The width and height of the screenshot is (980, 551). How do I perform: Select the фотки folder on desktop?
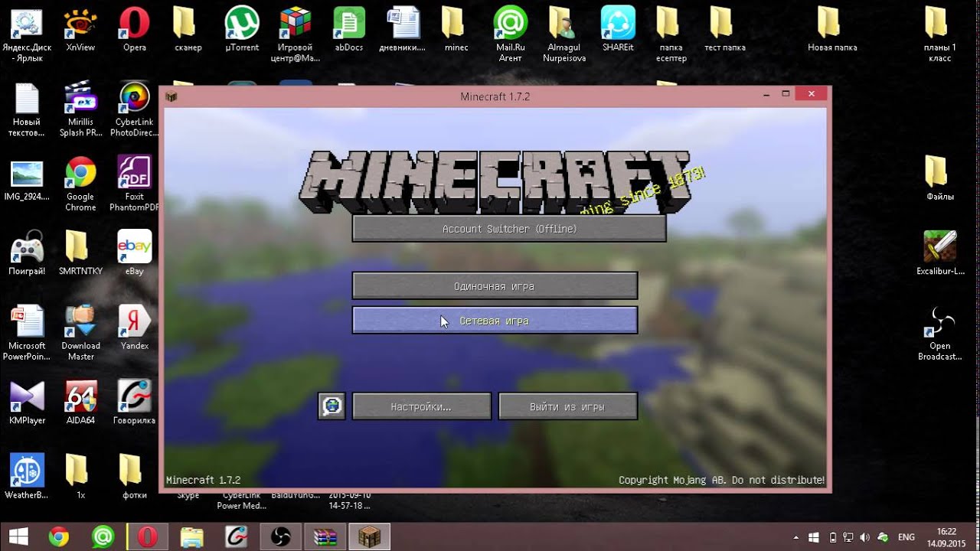click(x=134, y=477)
